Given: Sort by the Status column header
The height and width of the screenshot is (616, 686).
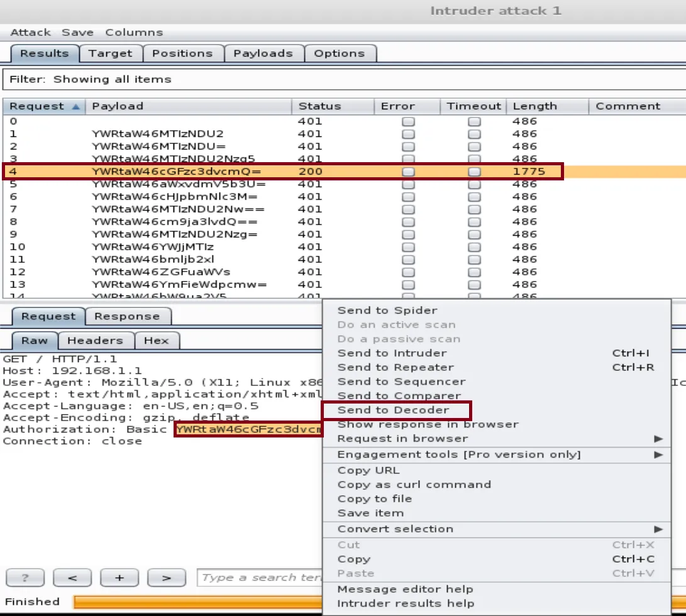Looking at the screenshot, I should pos(333,106).
